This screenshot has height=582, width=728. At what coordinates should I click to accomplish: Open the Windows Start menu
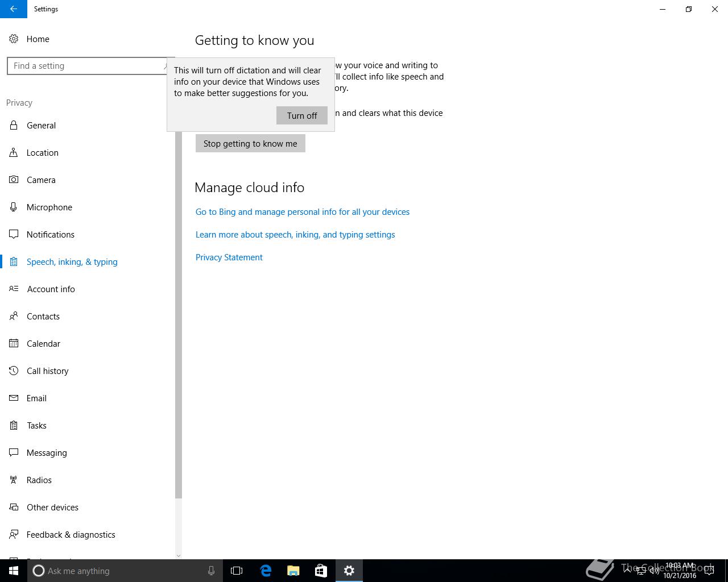pyautogui.click(x=14, y=571)
